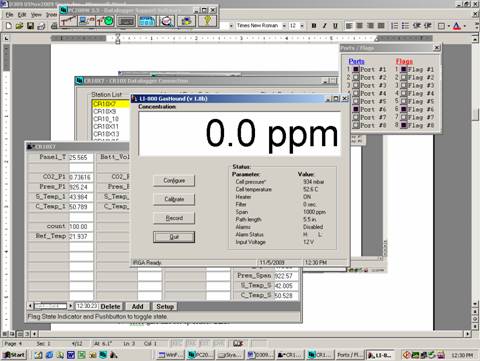This screenshot has width=480, height=361.
Task: Click the Windows Start button
Action: click(x=14, y=355)
